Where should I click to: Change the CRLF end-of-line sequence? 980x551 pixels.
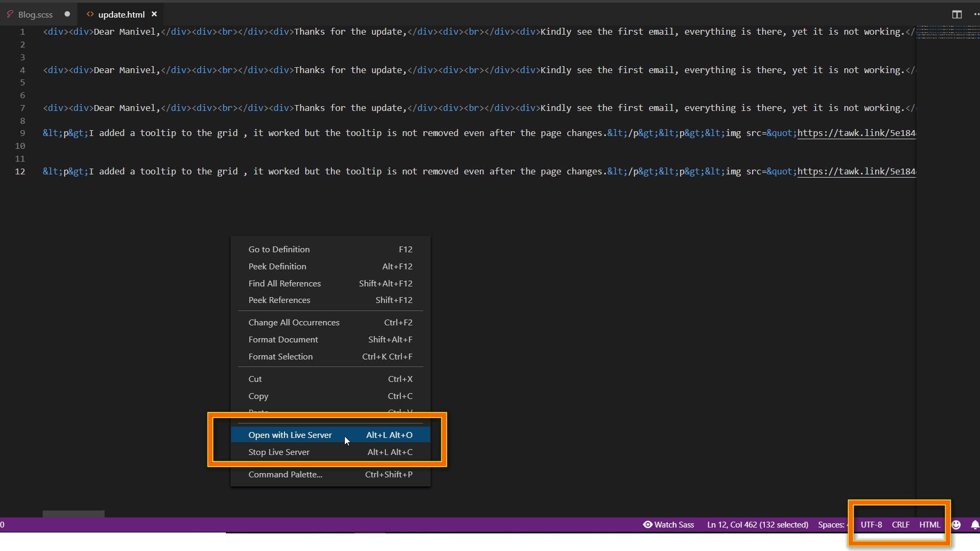pos(900,525)
